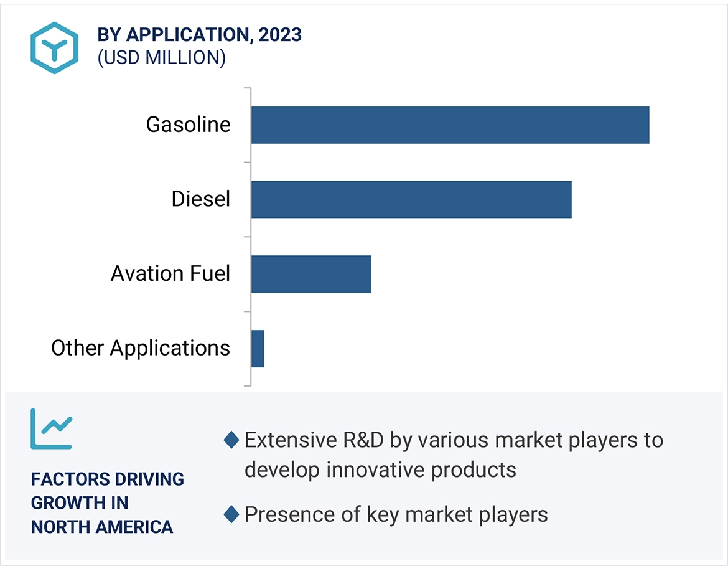Click the develop innovative products text line
Screen dimensions: 728x566
pyautogui.click(x=380, y=469)
